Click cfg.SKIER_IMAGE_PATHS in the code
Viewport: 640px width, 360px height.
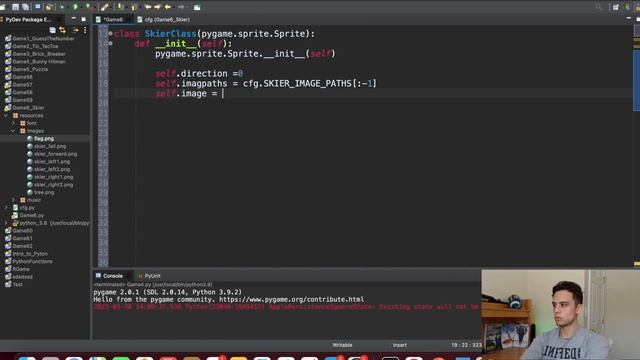[297, 84]
